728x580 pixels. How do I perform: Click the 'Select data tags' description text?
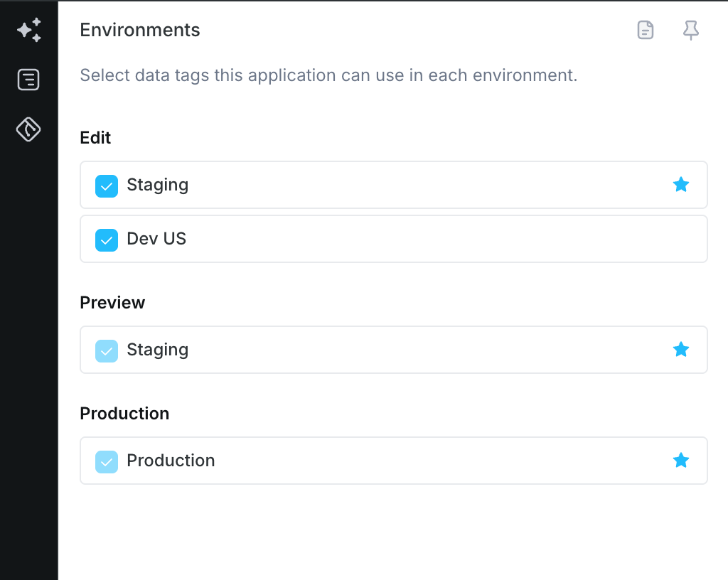coord(328,75)
